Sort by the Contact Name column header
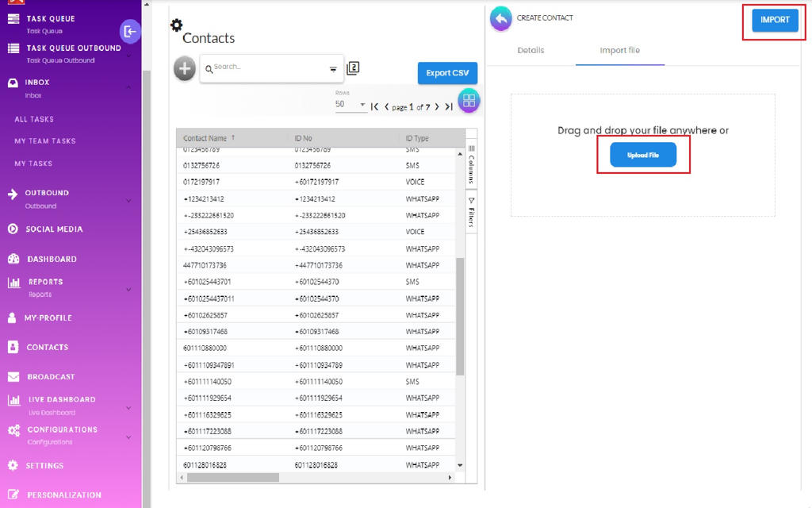The width and height of the screenshot is (812, 508). click(205, 138)
